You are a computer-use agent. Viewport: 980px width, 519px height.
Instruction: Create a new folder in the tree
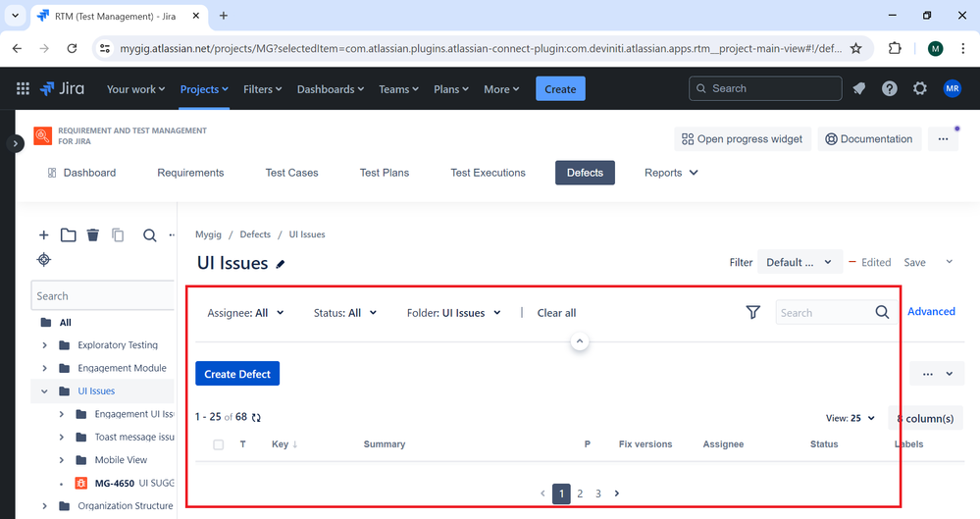[x=68, y=235]
